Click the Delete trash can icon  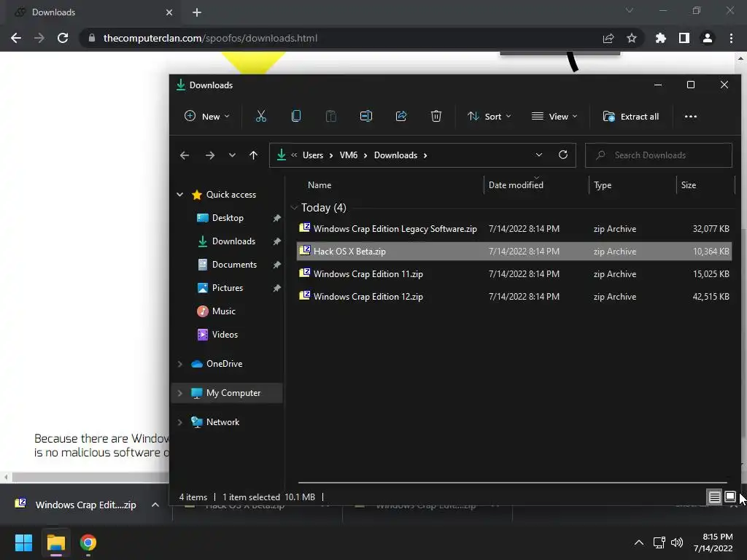tap(436, 116)
